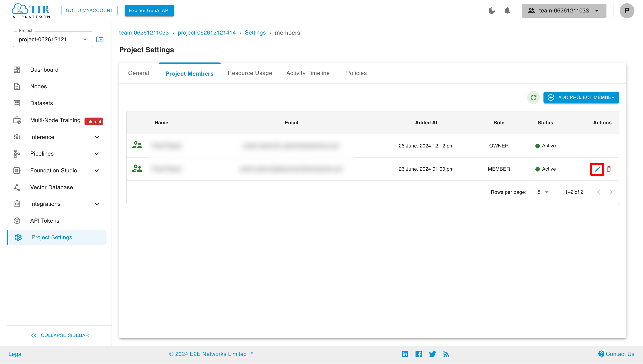The image size is (643, 364).
Task: Click the Project Settings gear icon
Action: pos(18,237)
